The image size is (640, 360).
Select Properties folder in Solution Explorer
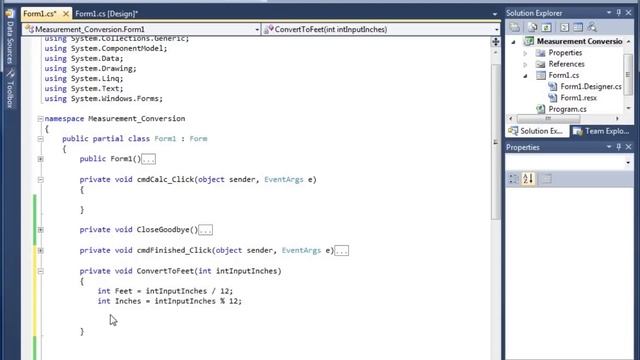tap(565, 53)
